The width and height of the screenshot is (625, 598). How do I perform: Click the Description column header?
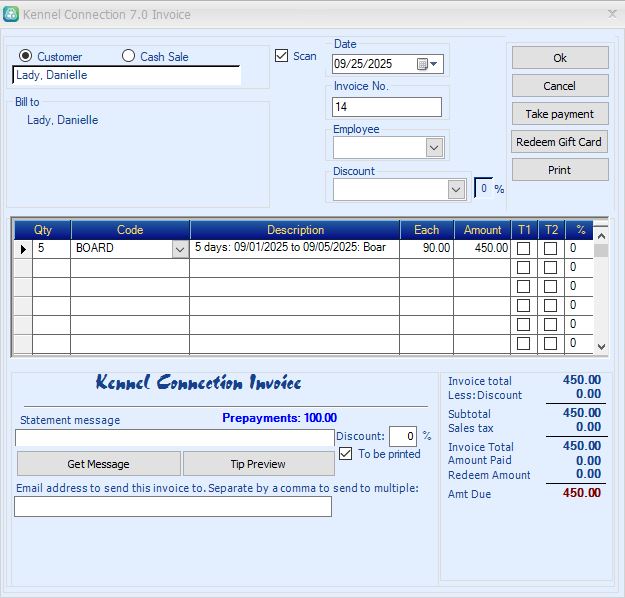(x=295, y=230)
